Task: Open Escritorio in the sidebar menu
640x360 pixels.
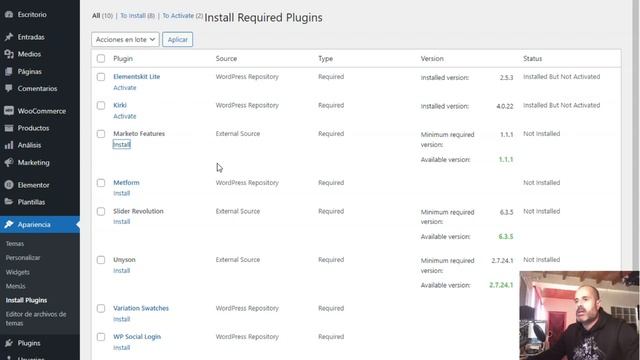Action: [32, 15]
